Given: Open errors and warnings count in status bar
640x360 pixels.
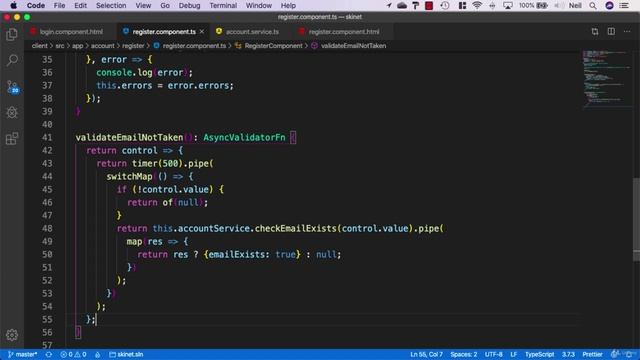Looking at the screenshot, I should (73, 354).
